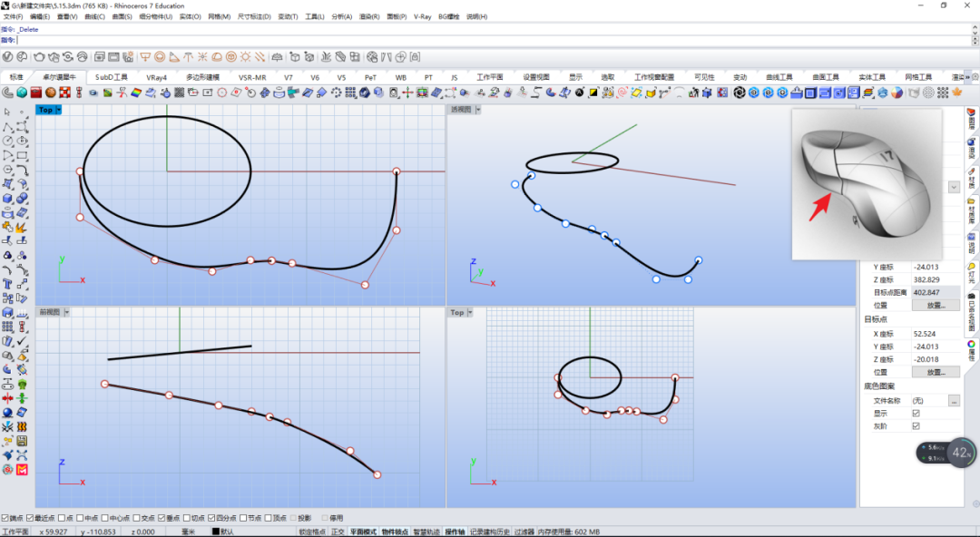Screen dimensions: 980x537
Task: Toggle 锁定格点 in status bar
Action: coord(312,532)
